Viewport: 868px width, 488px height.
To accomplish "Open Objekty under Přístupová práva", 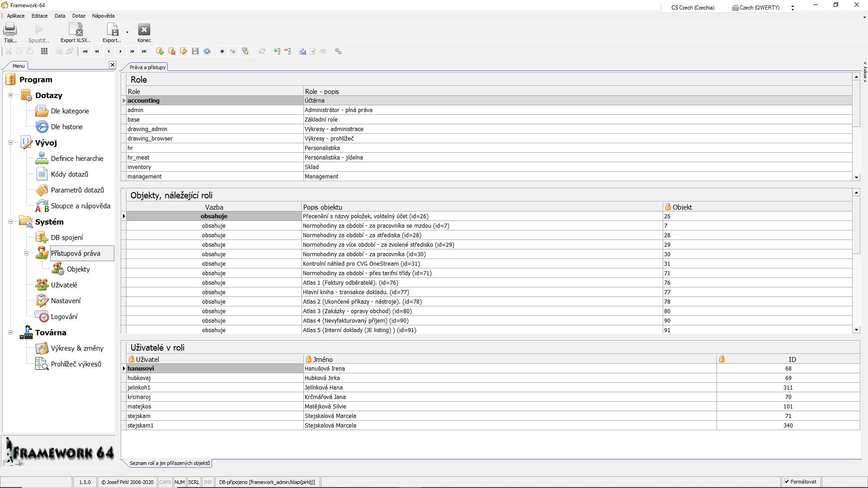I will coord(78,269).
